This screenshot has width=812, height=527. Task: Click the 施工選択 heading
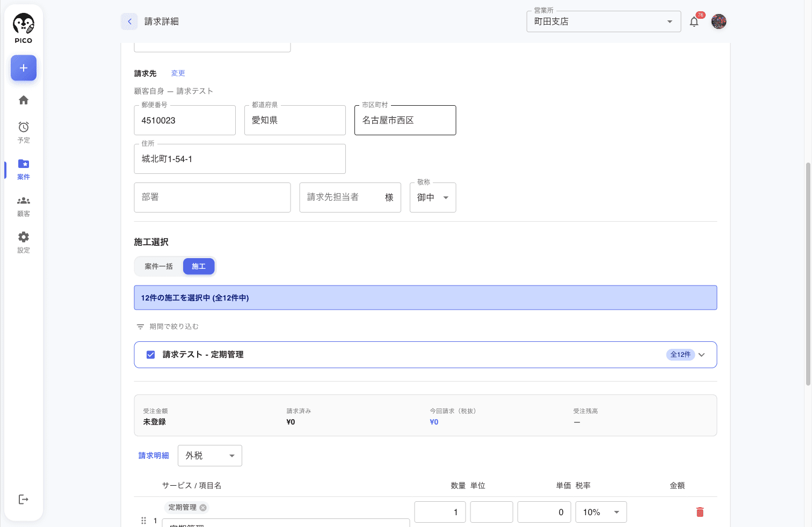click(x=151, y=242)
